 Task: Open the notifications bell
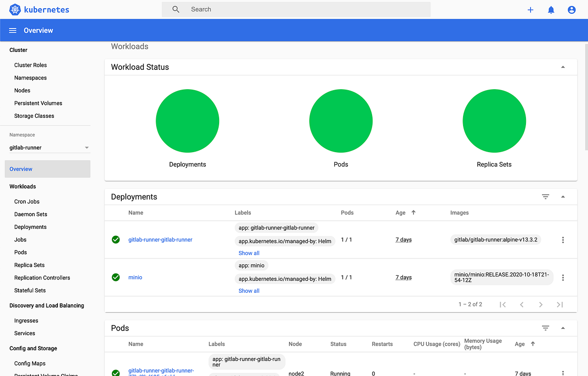coord(551,9)
